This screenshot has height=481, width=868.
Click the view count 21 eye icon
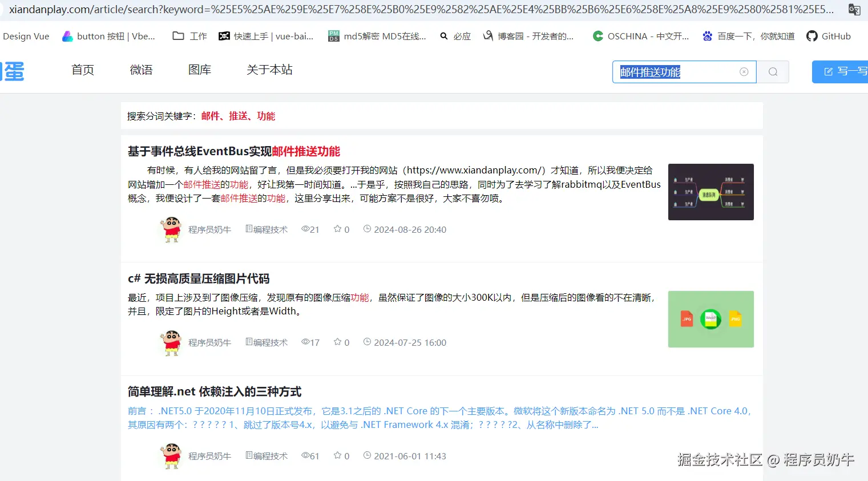tap(305, 229)
